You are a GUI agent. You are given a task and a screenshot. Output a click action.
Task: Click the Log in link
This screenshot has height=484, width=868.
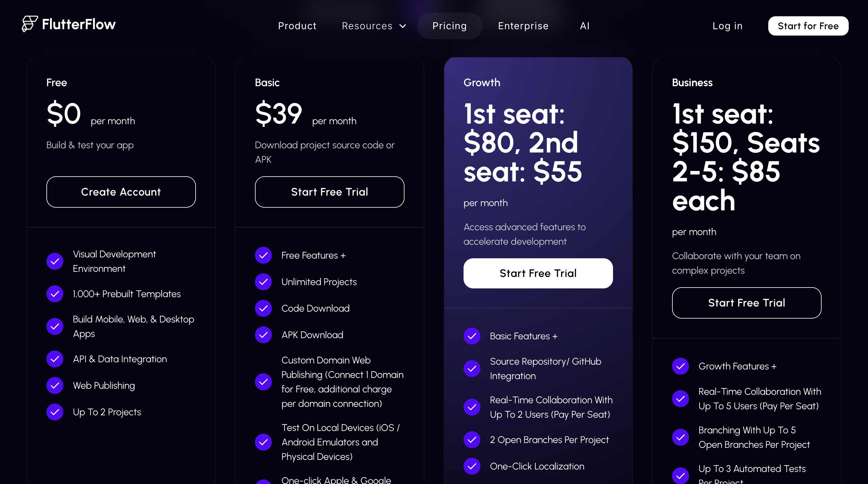tap(727, 26)
